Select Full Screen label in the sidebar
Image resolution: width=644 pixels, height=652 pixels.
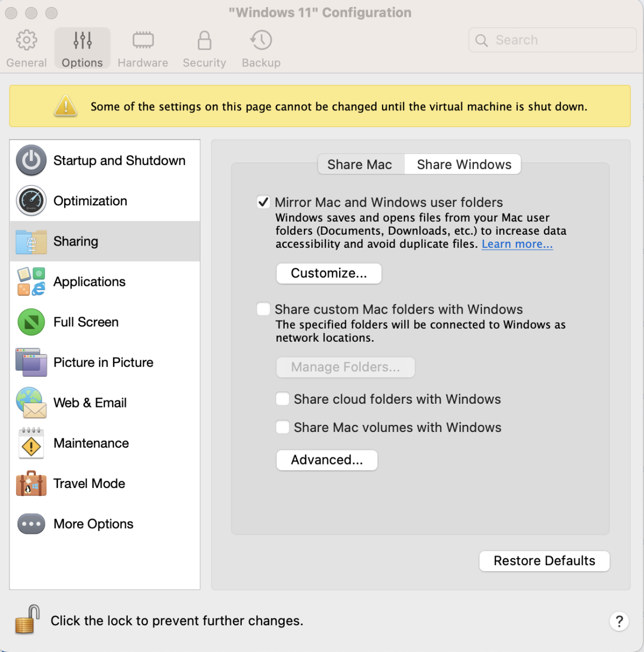pos(86,322)
